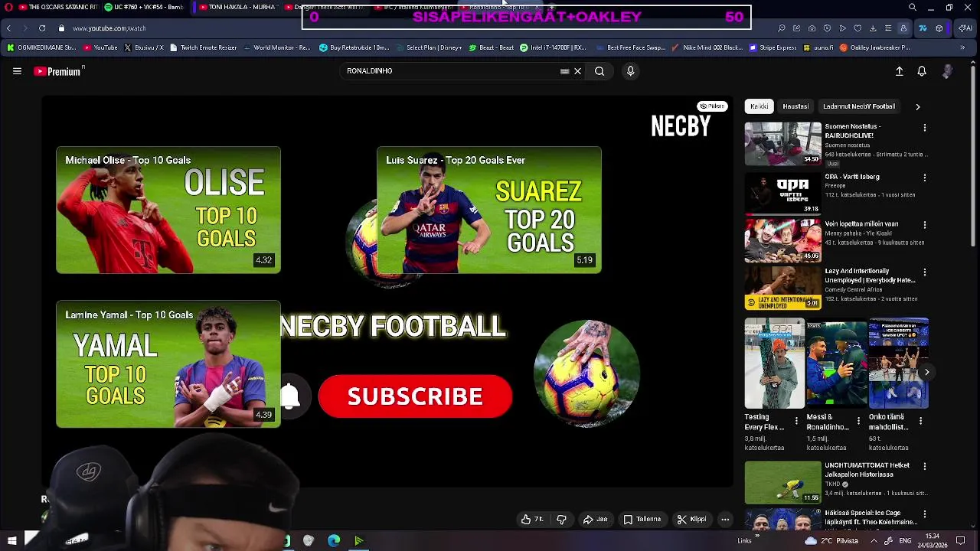Image resolution: width=980 pixels, height=551 pixels.
Task: Open options for Lazy And Intentionally Unemployed
Action: pos(924,272)
